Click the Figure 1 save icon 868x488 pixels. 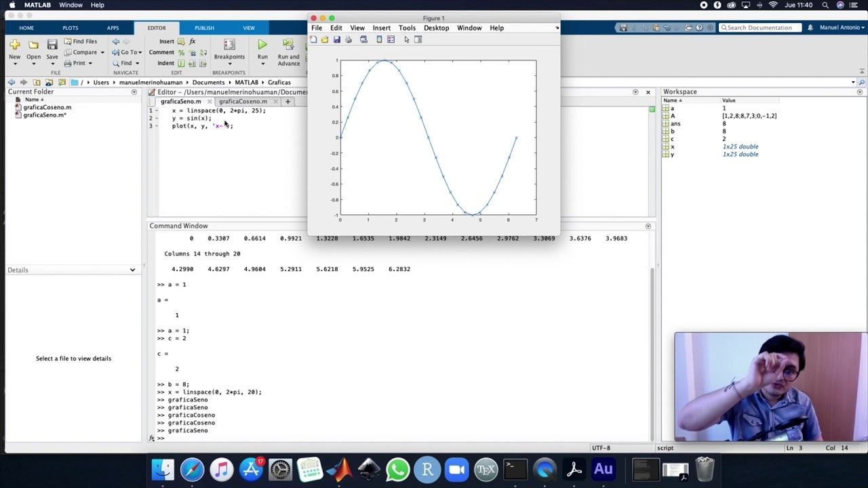[336, 40]
